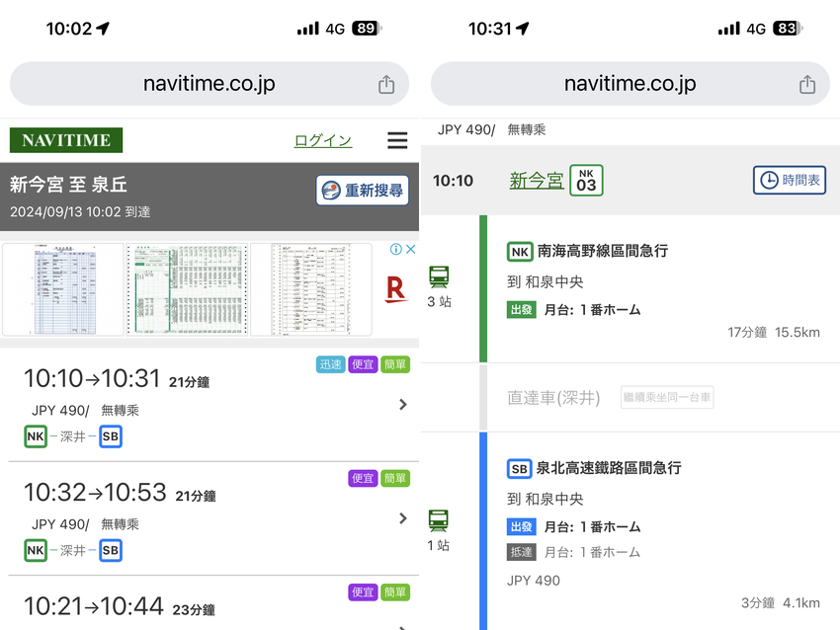The height and width of the screenshot is (630, 840).
Task: Click the 新今宮 station link
Action: [x=537, y=181]
